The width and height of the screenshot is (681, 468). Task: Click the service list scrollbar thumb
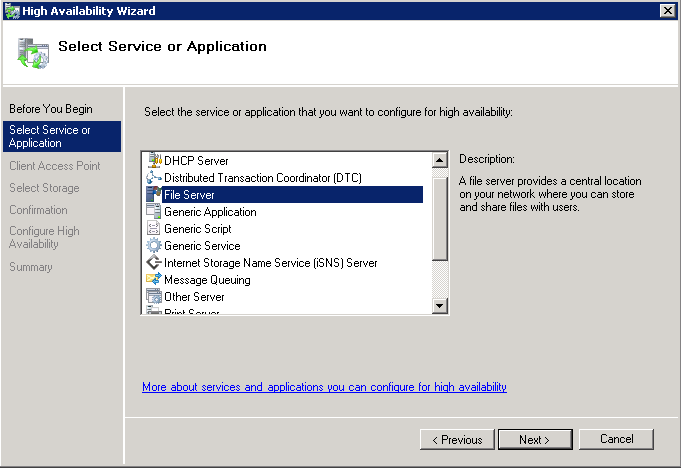(439, 213)
